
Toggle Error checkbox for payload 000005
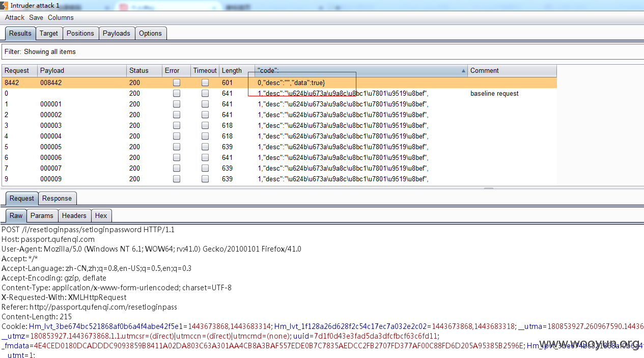point(176,147)
